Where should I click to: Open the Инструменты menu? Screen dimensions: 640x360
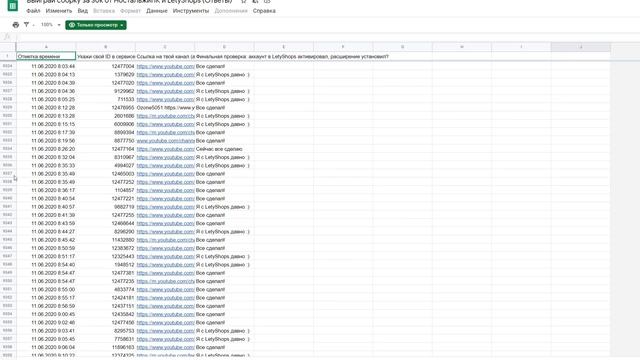(191, 11)
